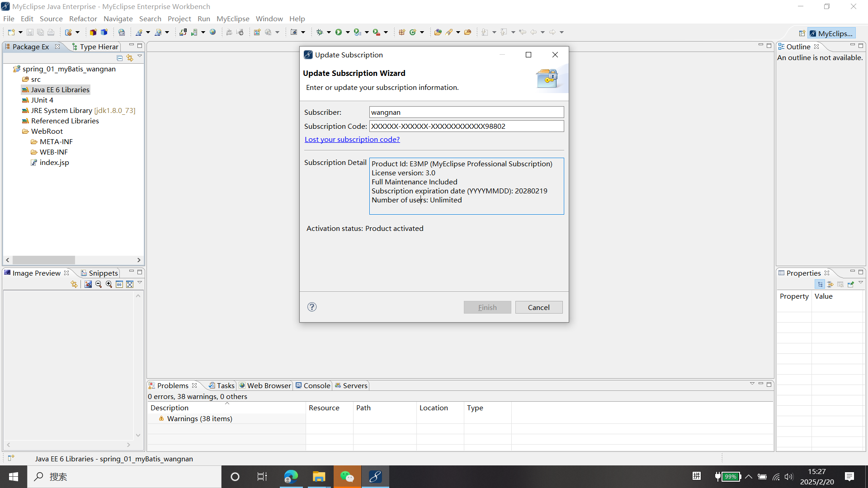This screenshot has height=488, width=868.
Task: Open the Run dropdown arrow
Action: [x=348, y=32]
